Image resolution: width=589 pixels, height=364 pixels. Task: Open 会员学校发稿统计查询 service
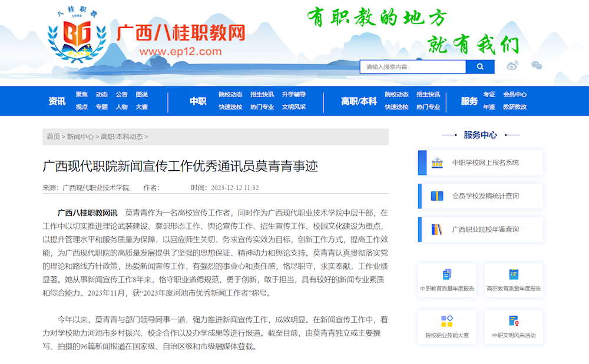point(480,196)
